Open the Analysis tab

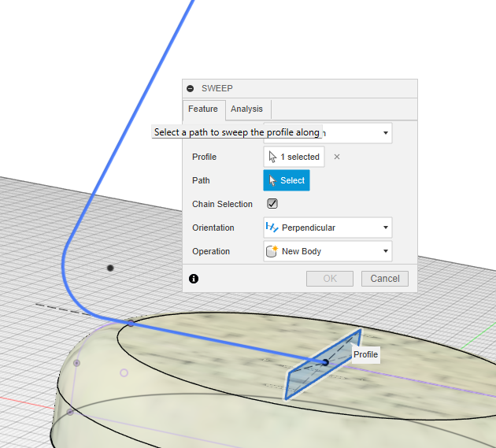(246, 109)
